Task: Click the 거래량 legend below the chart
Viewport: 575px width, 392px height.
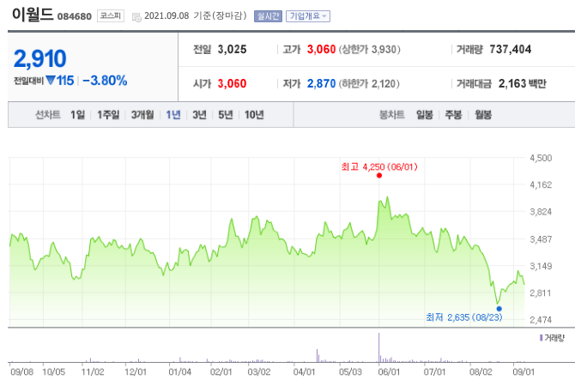Action: pos(552,338)
